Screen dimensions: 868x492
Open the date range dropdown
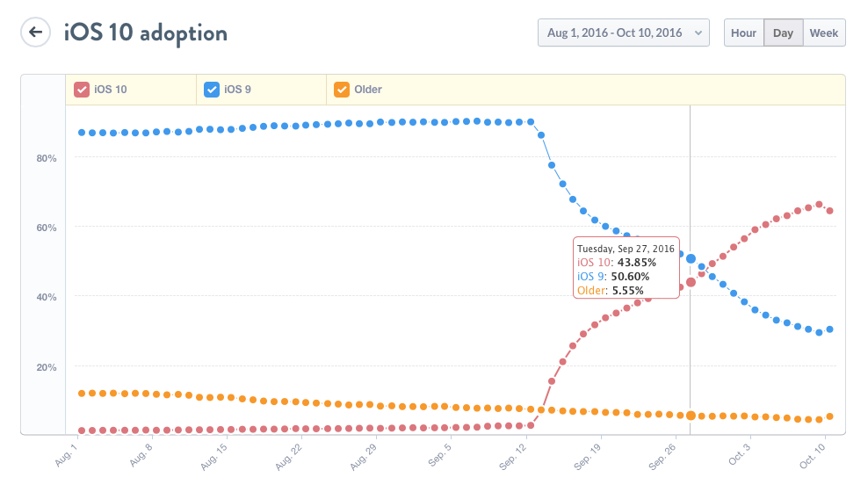tap(623, 33)
